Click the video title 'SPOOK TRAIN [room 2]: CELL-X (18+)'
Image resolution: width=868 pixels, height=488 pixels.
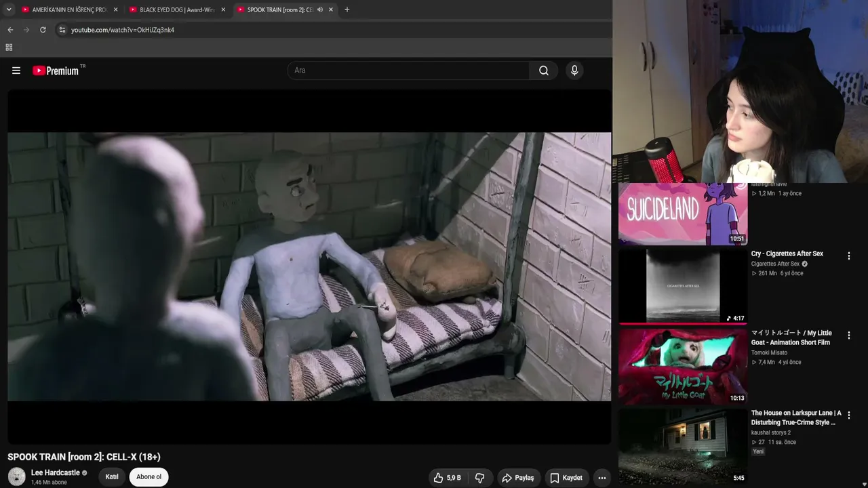point(84,457)
